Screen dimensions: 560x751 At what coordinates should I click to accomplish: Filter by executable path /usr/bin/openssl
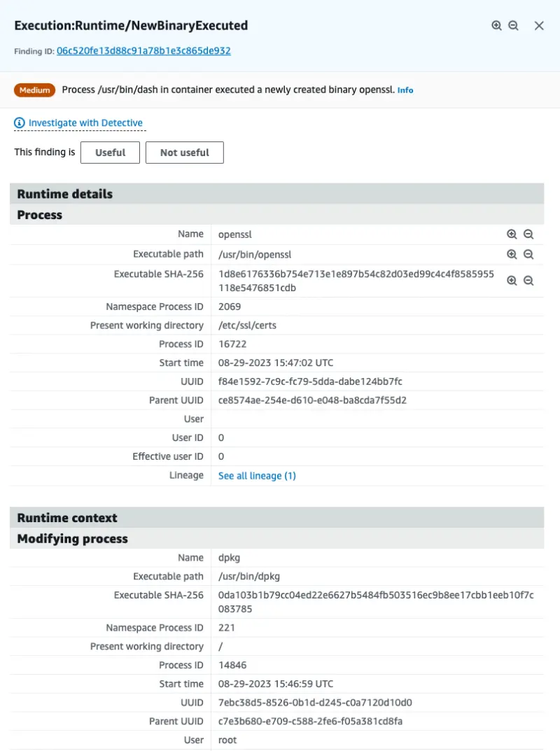pyautogui.click(x=512, y=254)
